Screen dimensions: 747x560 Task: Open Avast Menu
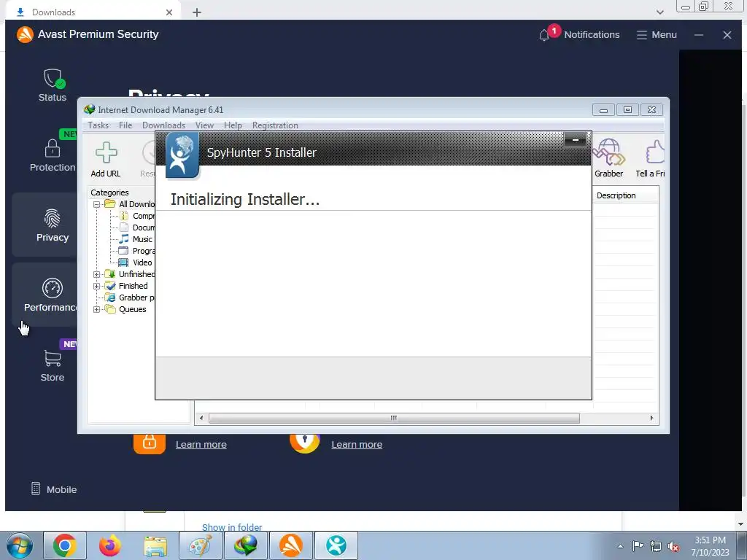coord(657,35)
